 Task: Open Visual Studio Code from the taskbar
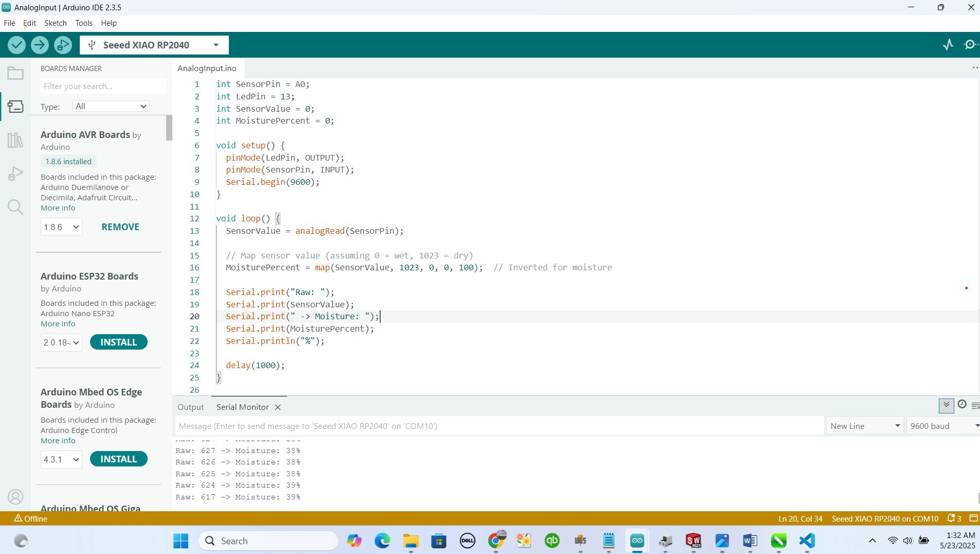[807, 541]
